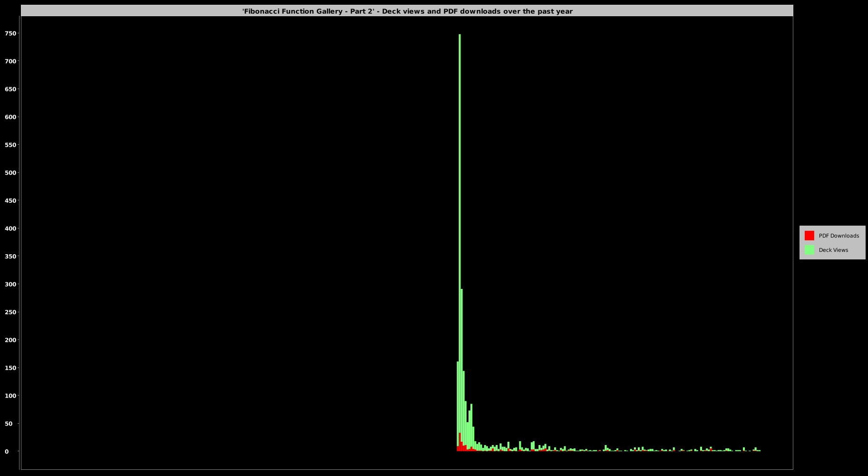Click the y-axis label 700
This screenshot has width=868, height=476.
click(10, 61)
